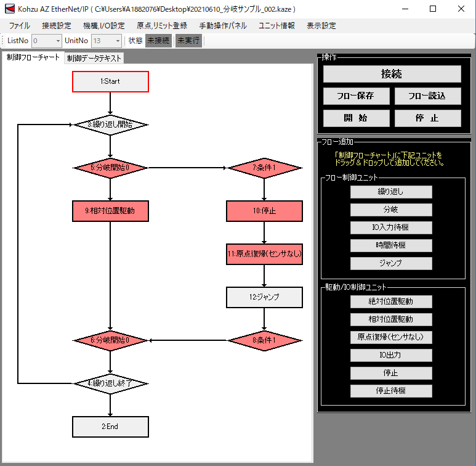Click the 12:ジャンプ flowchart node

point(264,297)
